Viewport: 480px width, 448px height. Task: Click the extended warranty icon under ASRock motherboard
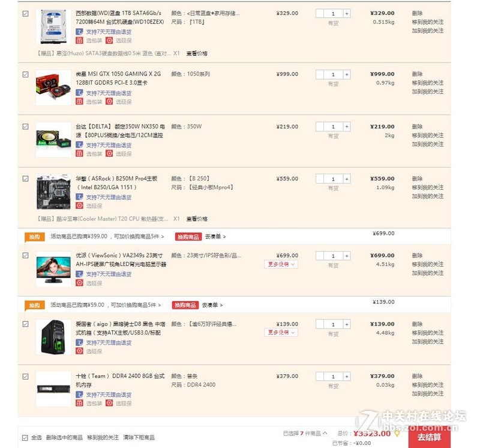click(x=79, y=205)
